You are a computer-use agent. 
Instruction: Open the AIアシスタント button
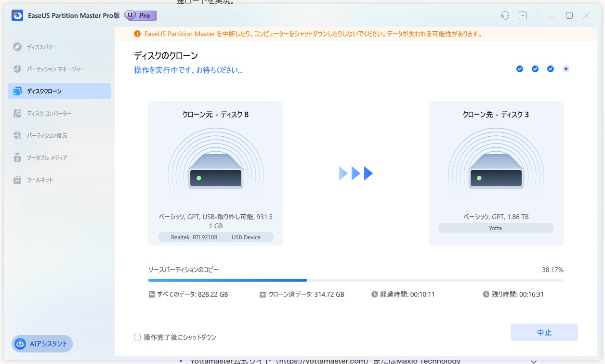pos(42,344)
